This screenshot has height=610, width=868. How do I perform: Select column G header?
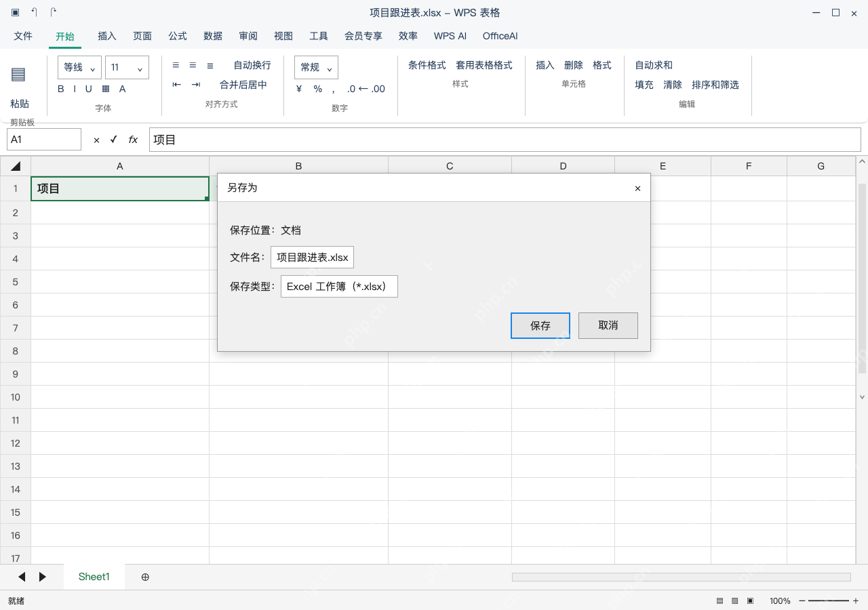(x=821, y=166)
